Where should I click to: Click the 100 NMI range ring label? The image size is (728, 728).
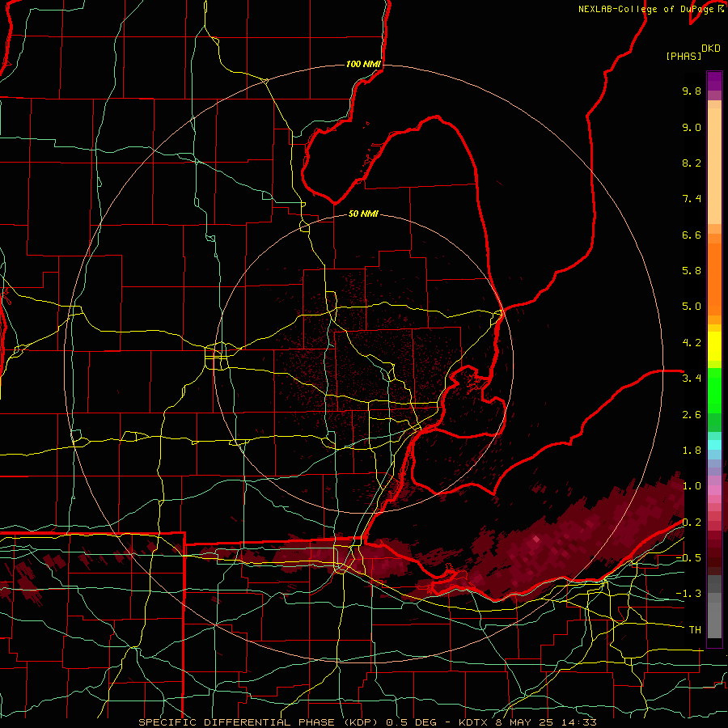pyautogui.click(x=363, y=64)
